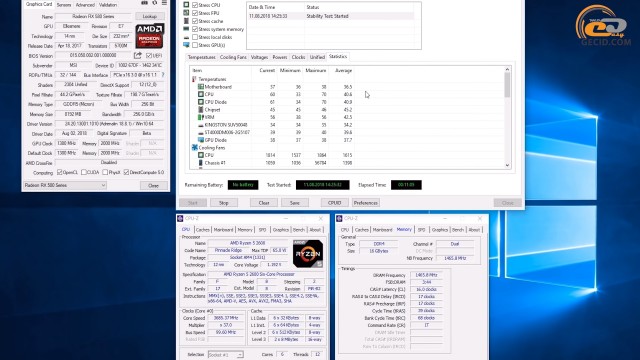Open the Socket #1 selection dropdown

(226, 354)
